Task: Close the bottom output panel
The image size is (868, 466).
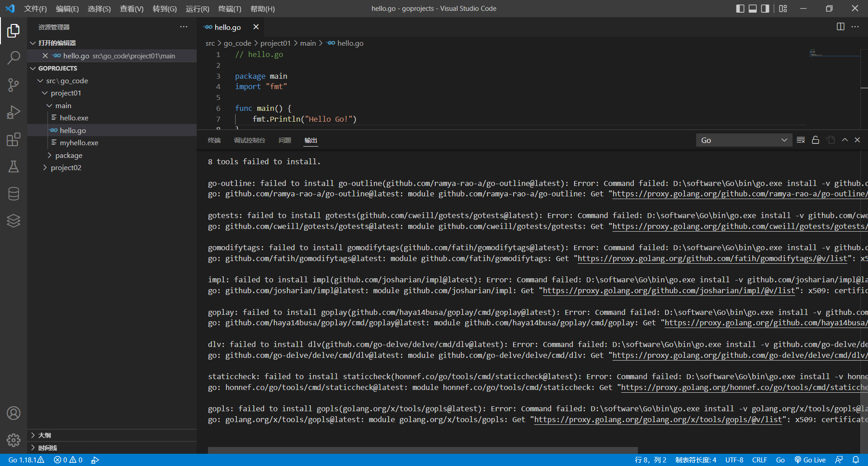Action: (x=857, y=140)
